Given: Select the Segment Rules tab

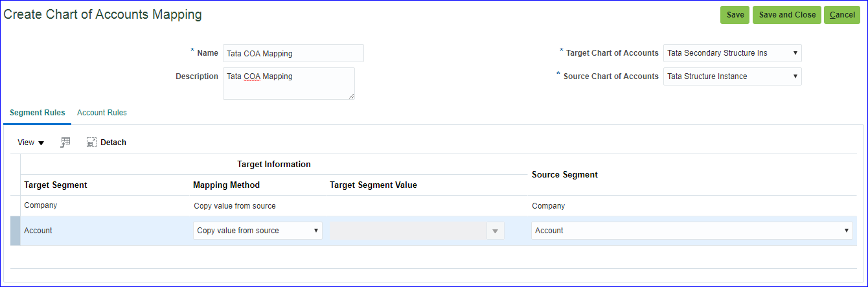Looking at the screenshot, I should [38, 113].
